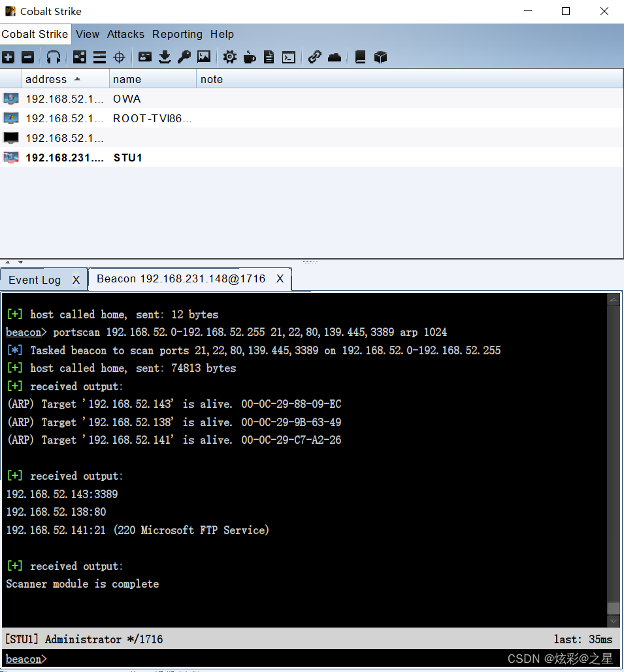Click the ARP line for 192.168.52.141

[x=174, y=440]
